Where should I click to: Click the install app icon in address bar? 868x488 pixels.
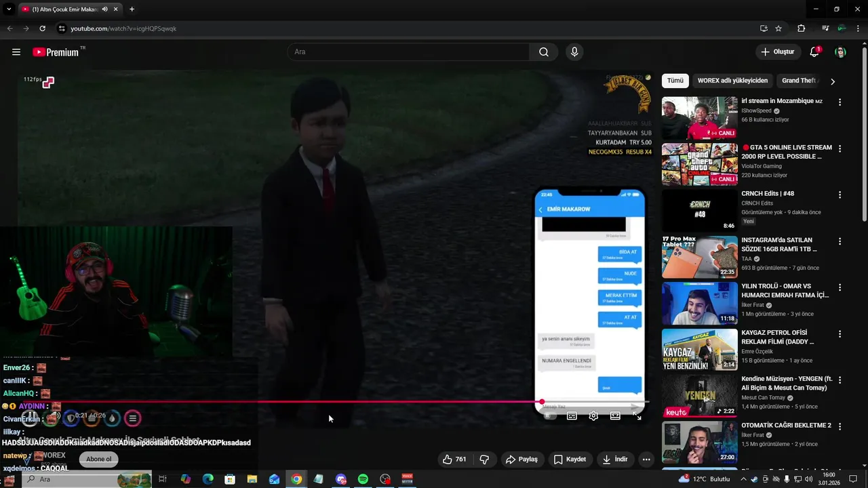pyautogui.click(x=764, y=28)
